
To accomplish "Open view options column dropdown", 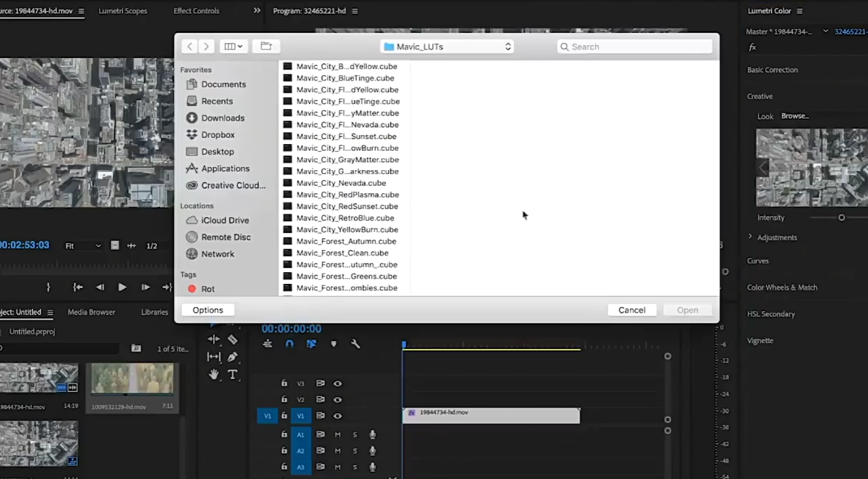I will pos(233,46).
